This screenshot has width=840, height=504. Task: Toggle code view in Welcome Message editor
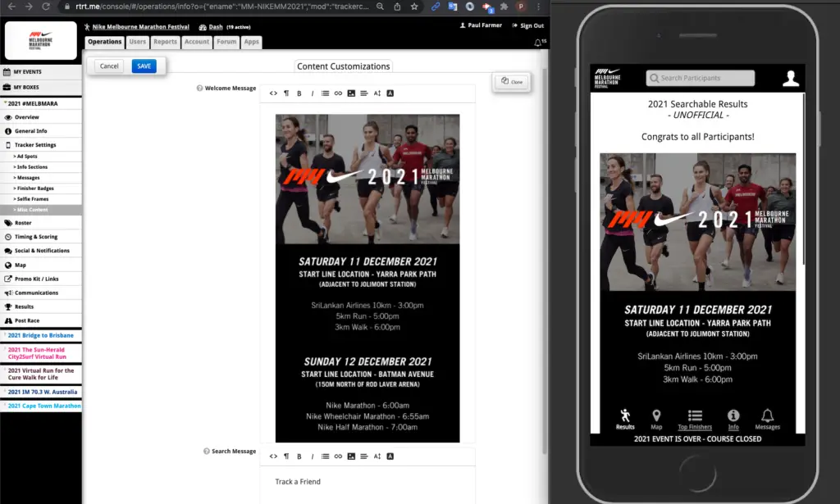273,93
